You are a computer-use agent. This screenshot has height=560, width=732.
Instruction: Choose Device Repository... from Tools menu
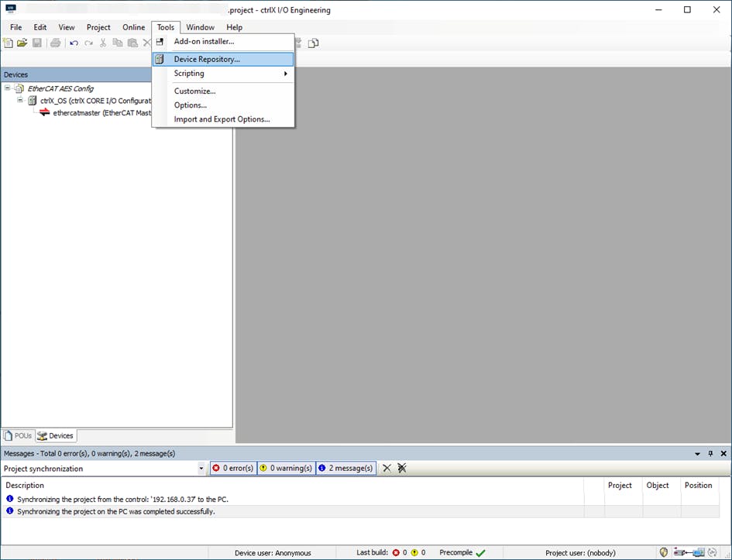pos(223,60)
